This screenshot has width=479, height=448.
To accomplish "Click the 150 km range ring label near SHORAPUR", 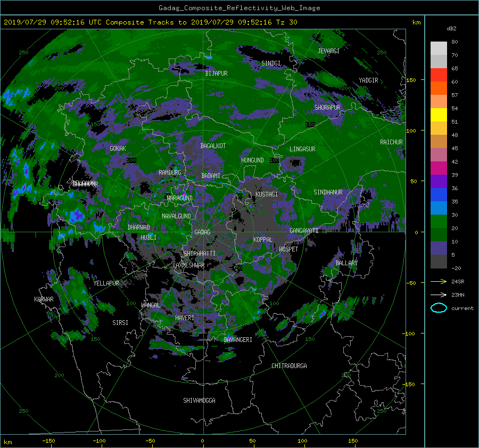I will pos(310,125).
